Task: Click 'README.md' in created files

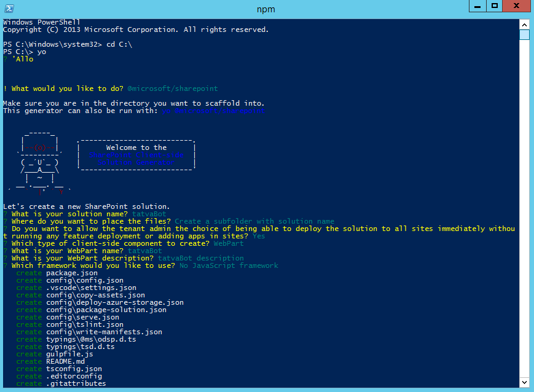Action: (x=65, y=361)
